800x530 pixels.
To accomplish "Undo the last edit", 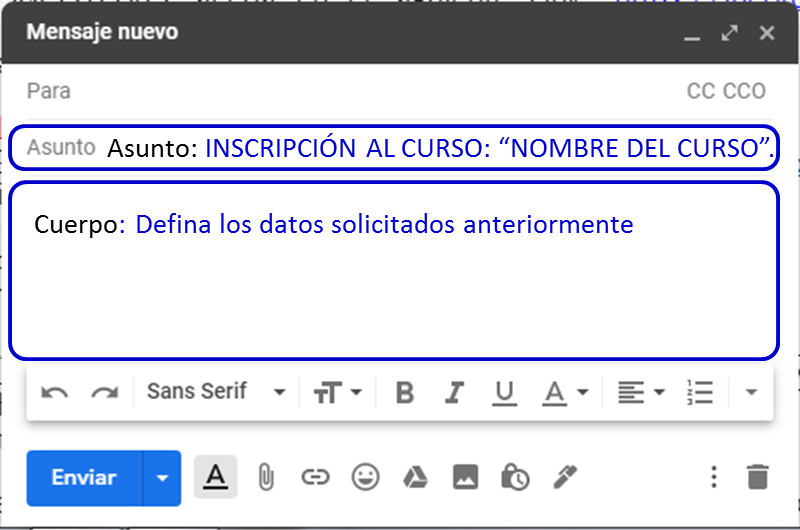I will pos(54,392).
